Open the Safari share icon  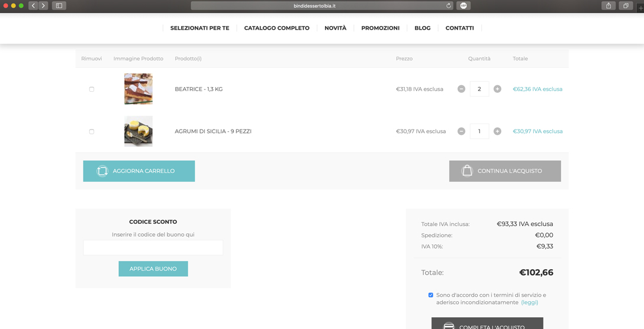point(608,6)
